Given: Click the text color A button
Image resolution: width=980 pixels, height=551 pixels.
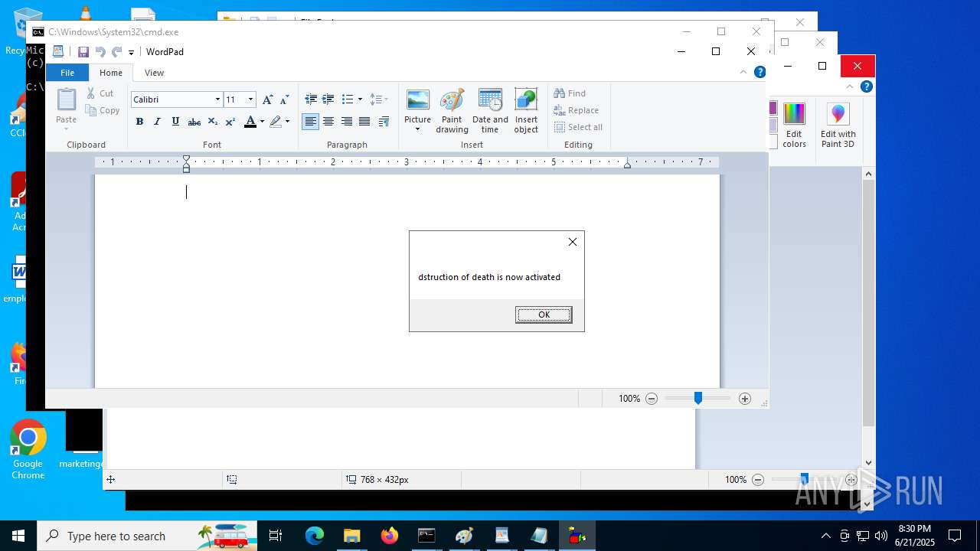Looking at the screenshot, I should point(250,121).
